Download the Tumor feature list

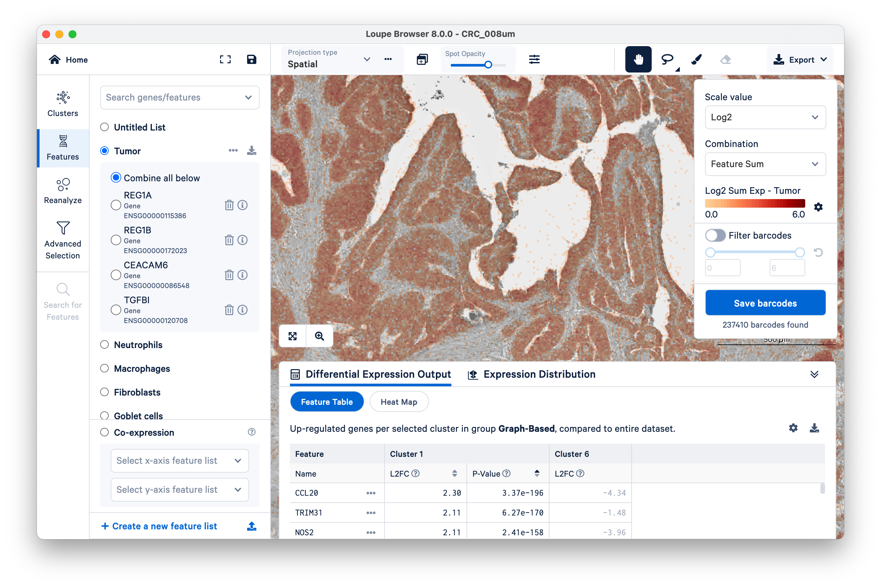pos(252,151)
